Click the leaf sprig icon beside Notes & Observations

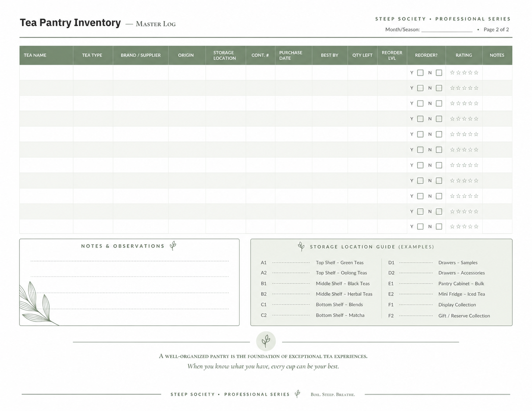click(173, 246)
